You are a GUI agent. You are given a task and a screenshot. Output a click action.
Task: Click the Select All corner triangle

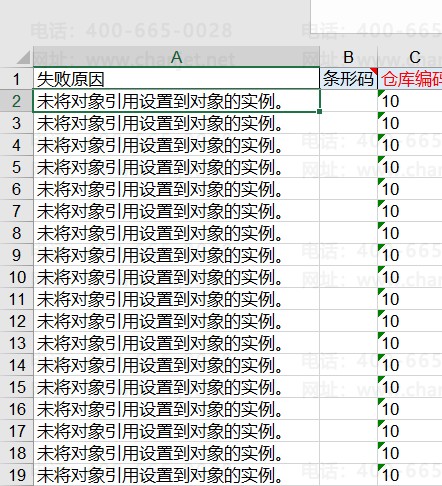(x=23, y=57)
